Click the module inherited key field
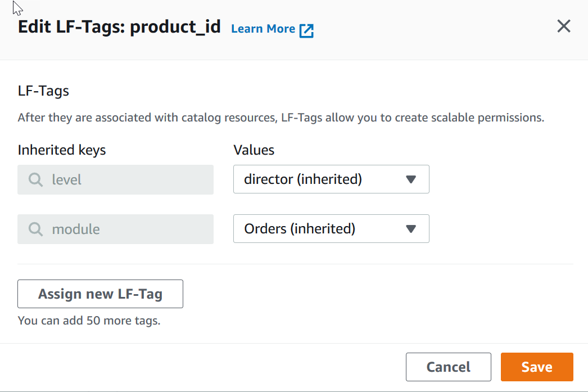Image resolution: width=588 pixels, height=392 pixels. tap(115, 229)
